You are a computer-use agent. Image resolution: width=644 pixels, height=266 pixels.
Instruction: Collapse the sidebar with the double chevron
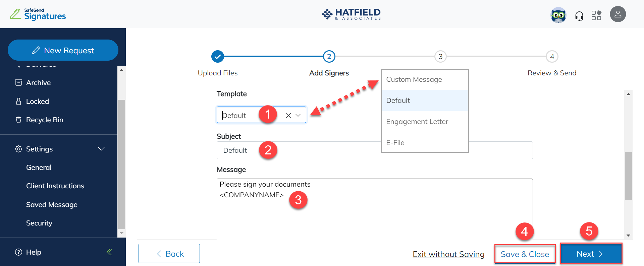point(109,252)
